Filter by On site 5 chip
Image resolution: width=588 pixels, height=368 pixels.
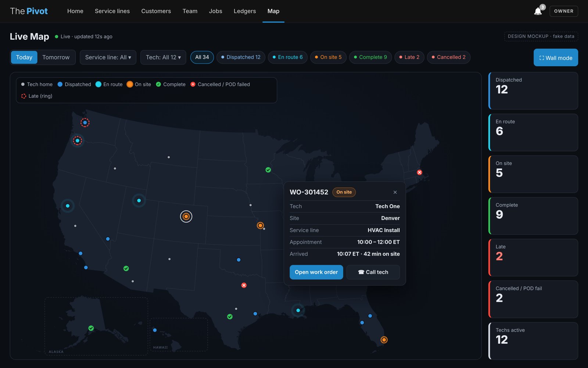click(x=329, y=57)
